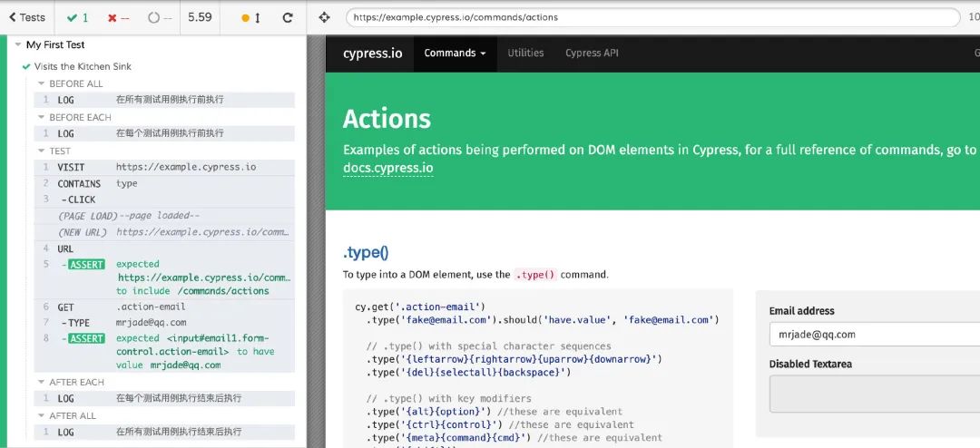
Task: Click the URL bar showing example.cypress.io/commands/actions
Action: [652, 17]
